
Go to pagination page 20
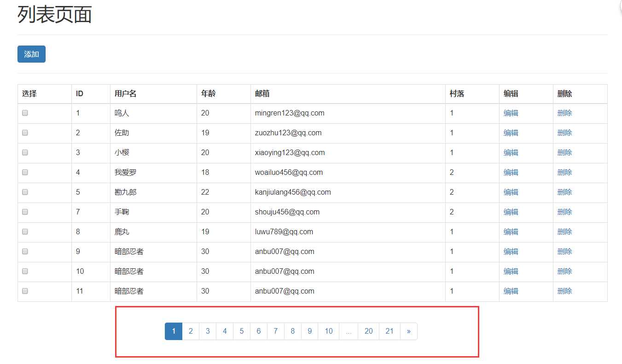[369, 331]
